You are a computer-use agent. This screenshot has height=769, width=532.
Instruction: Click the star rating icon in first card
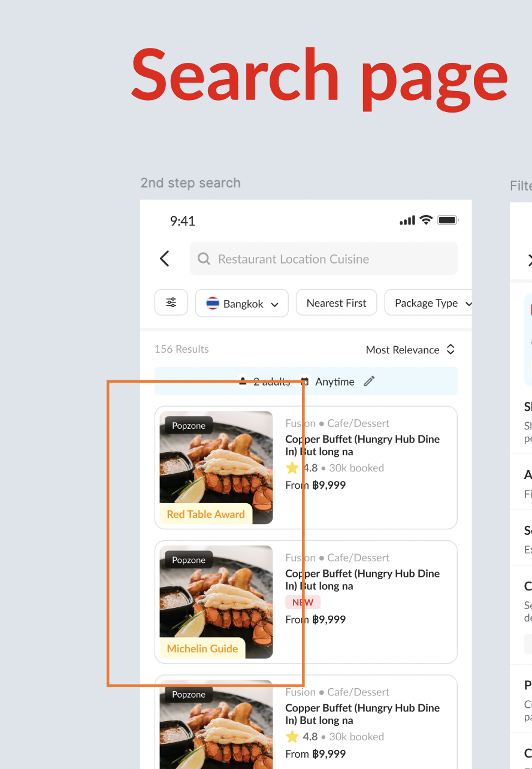pyautogui.click(x=292, y=468)
